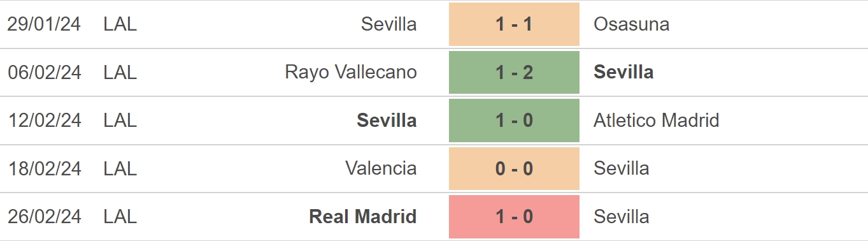Click the 0 - 0 Valencia score box
868x241 pixels.
pos(514,168)
